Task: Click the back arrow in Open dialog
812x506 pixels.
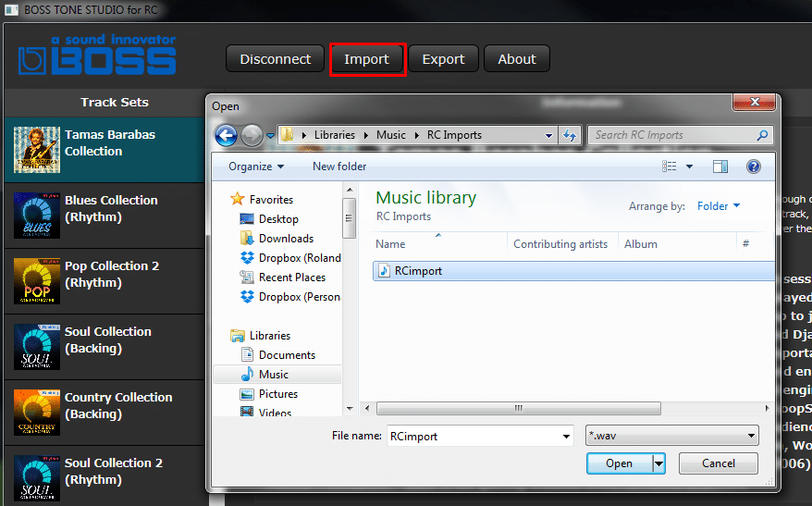Action: point(226,135)
